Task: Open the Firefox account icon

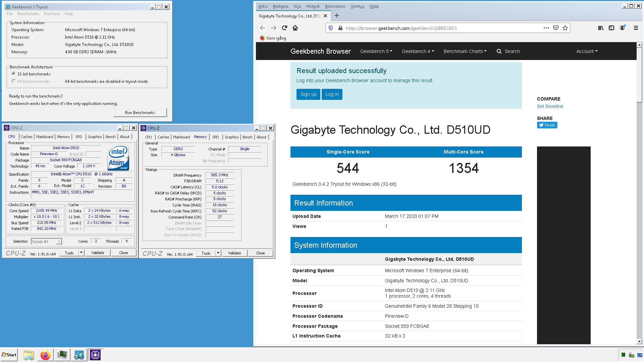Action: pos(622,28)
